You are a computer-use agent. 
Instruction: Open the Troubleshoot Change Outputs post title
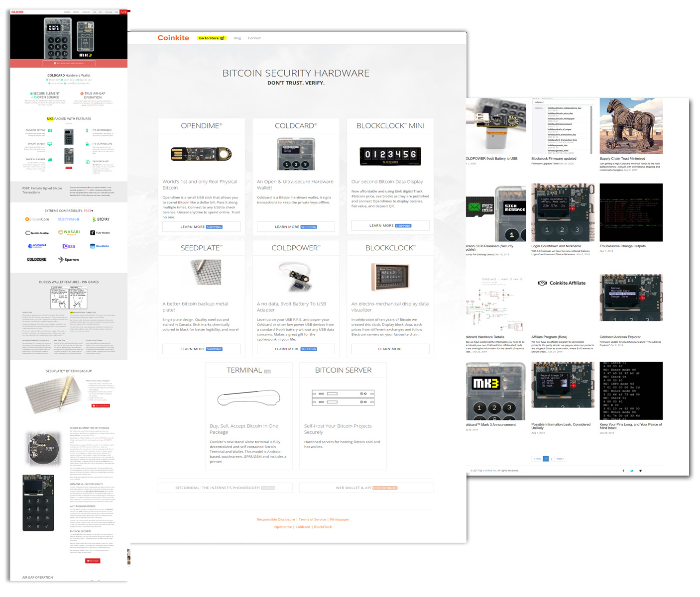pos(622,246)
